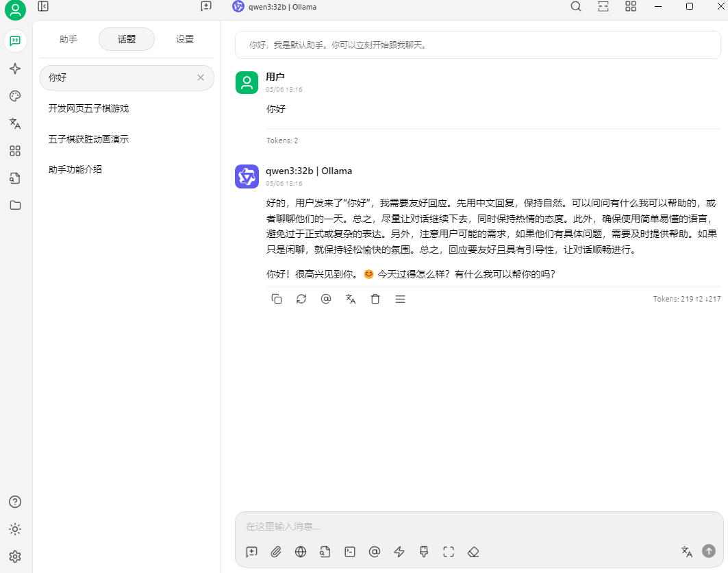
Task: Expand the input box to full size
Action: (449, 552)
